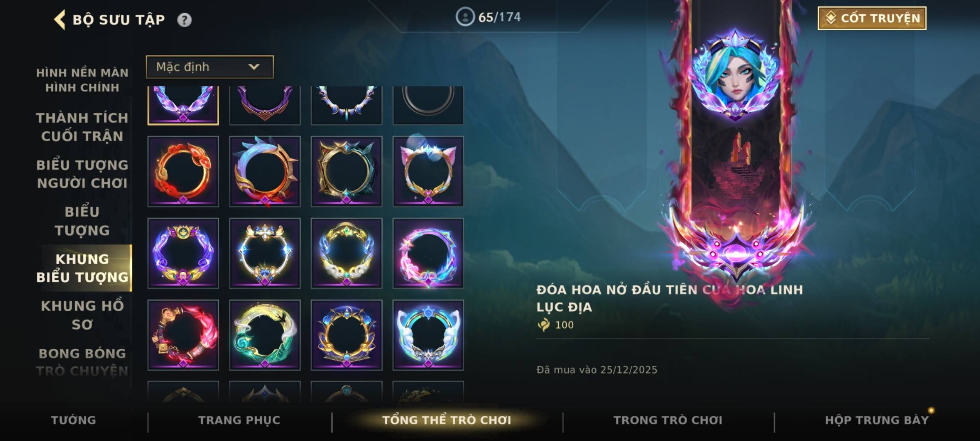
Task: Go to the Trong Trò Chơi tab
Action: click(668, 420)
